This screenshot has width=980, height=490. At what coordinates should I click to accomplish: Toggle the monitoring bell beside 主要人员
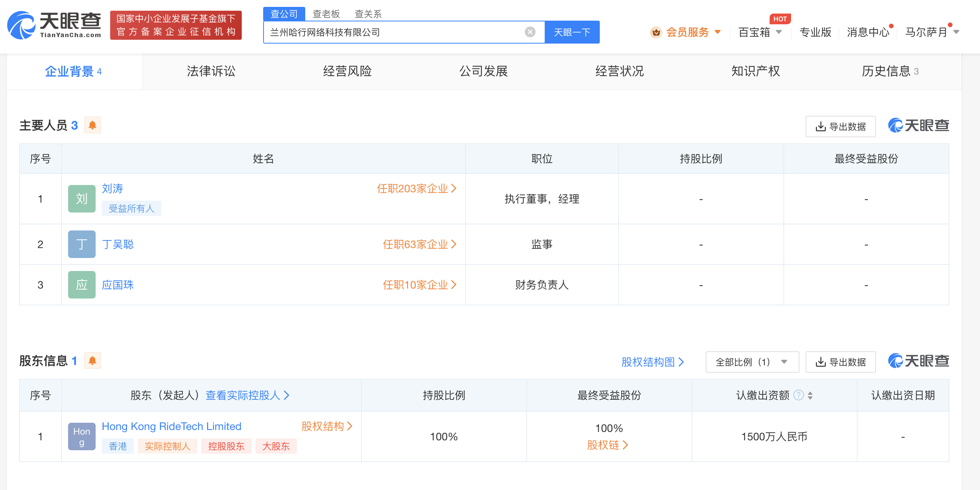pos(92,125)
